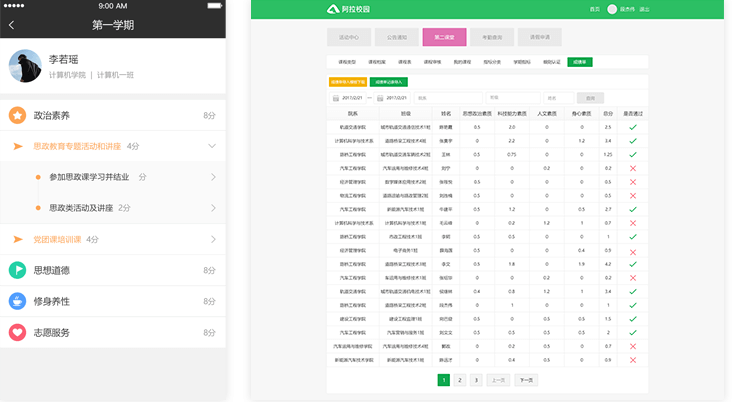Tap the back arrow beside 第一学期
Screen dimensions: 745x402
[12, 25]
